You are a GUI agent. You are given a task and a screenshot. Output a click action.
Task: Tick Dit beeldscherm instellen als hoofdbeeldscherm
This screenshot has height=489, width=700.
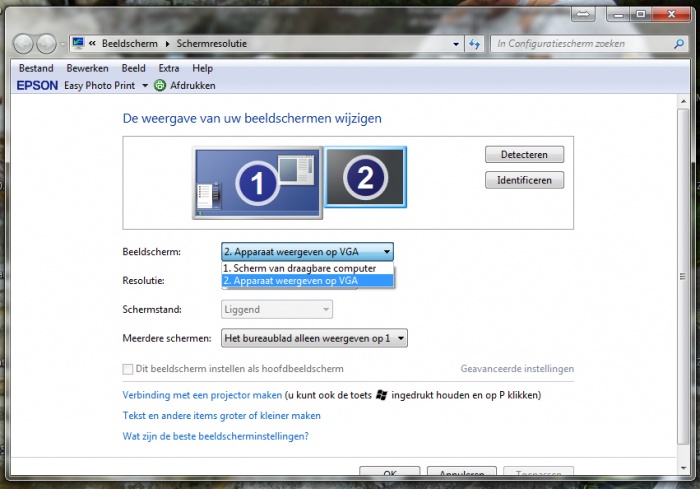128,369
